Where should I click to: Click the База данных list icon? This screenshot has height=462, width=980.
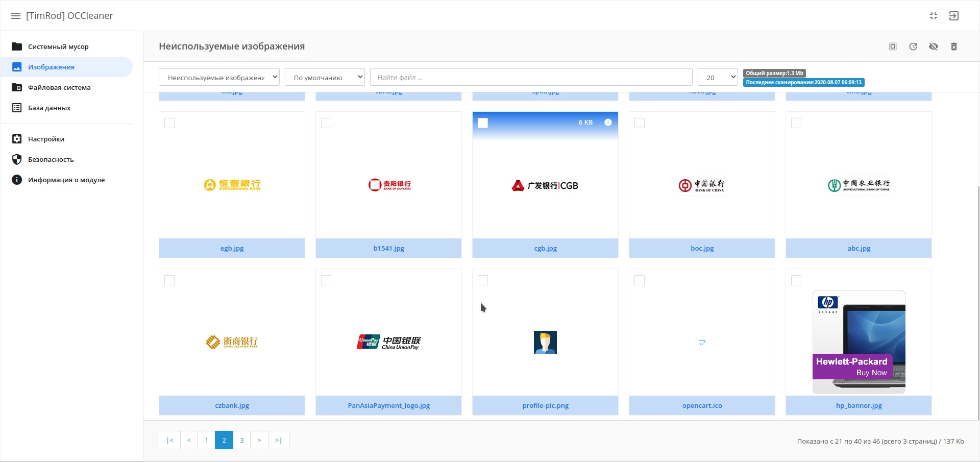(17, 108)
